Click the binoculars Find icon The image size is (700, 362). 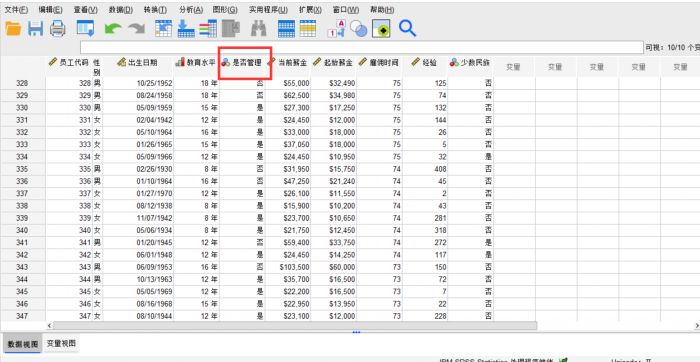[x=258, y=29]
